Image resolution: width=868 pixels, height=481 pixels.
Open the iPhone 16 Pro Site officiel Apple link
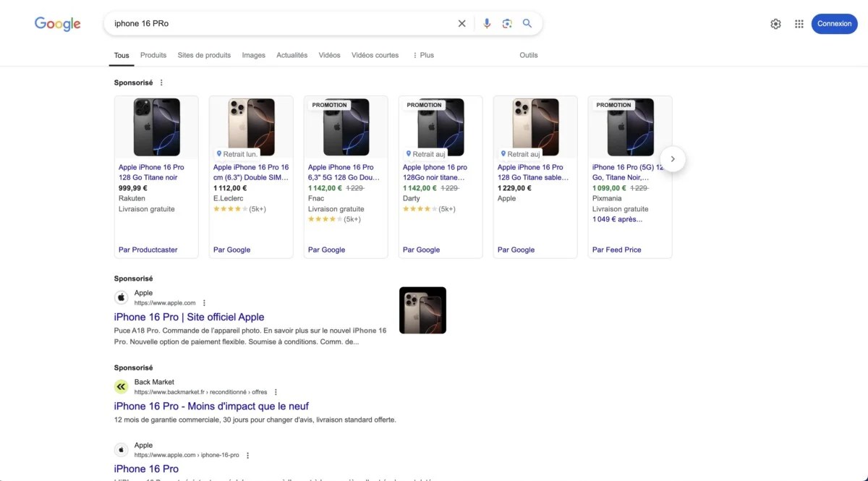pos(189,317)
